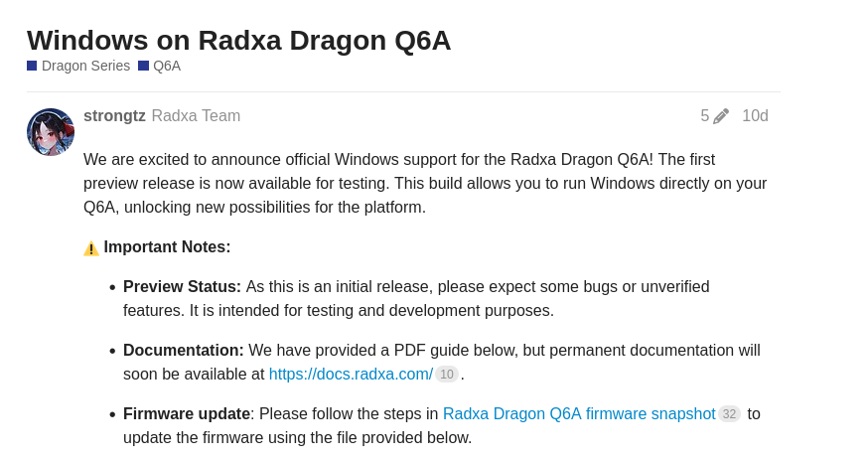The image size is (868, 459).
Task: Open strongtz's avatar profile picture
Action: (51, 132)
